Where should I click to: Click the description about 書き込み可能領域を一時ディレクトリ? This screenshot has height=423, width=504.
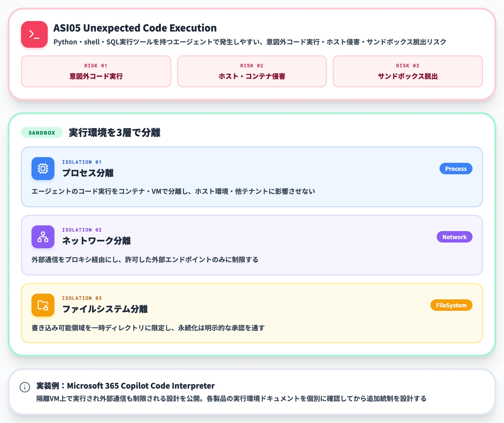click(x=148, y=328)
